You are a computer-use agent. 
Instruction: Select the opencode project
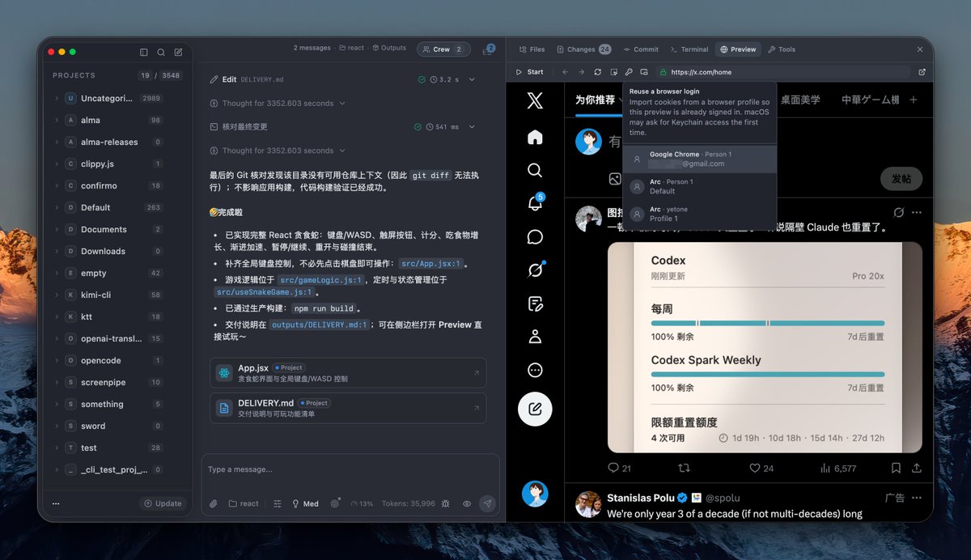(x=109, y=360)
